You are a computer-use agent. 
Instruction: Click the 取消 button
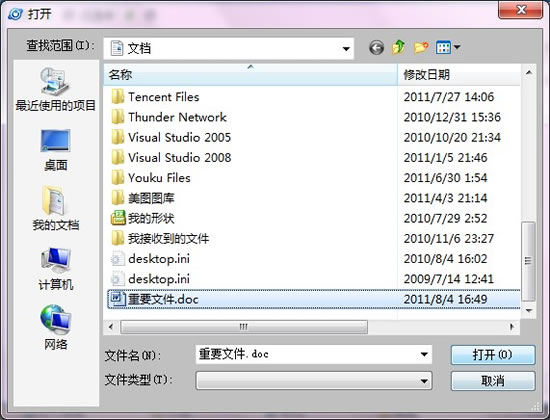[x=493, y=381]
